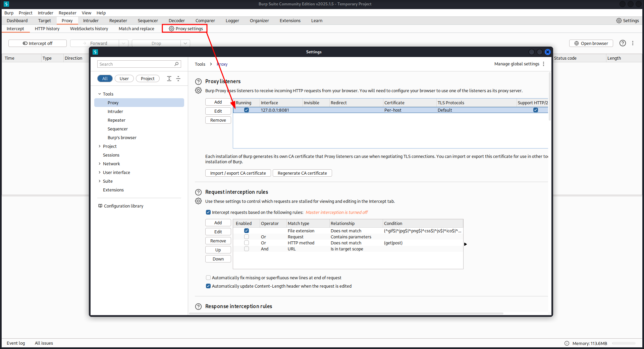The width and height of the screenshot is (644, 349).
Task: Open help for Request interception rules
Action: (199, 192)
